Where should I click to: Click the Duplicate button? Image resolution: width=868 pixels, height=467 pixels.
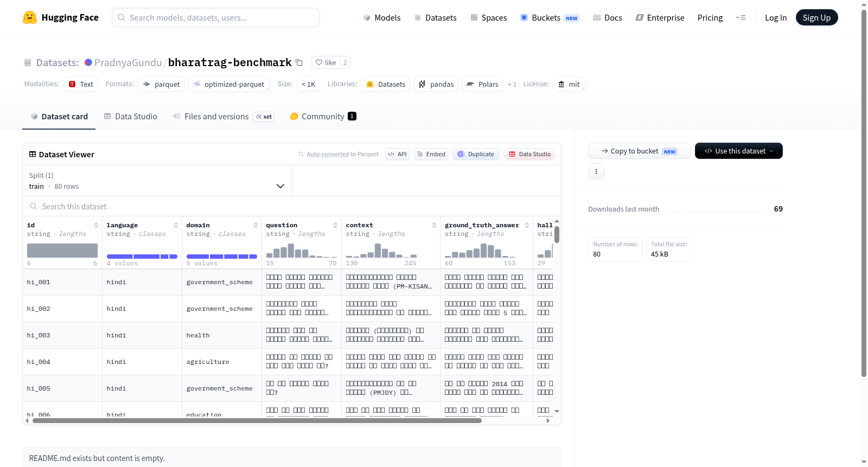476,154
